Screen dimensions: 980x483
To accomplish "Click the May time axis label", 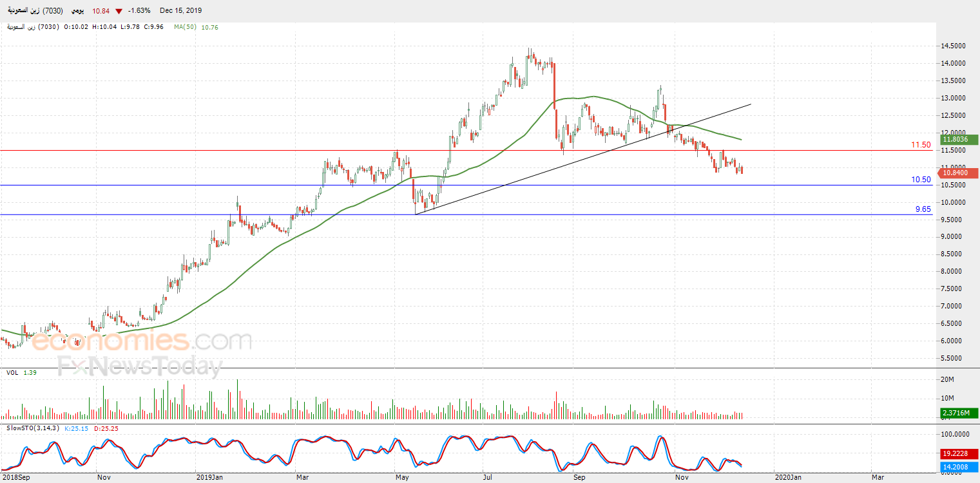I will pyautogui.click(x=403, y=477).
